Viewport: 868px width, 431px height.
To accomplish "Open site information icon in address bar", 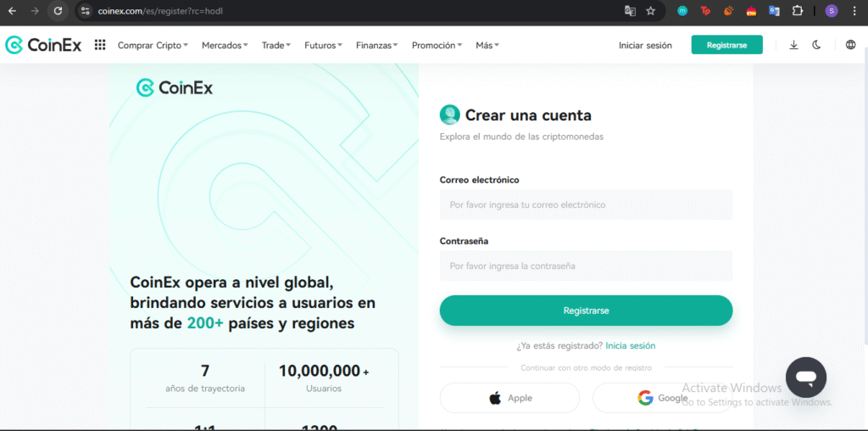I will click(x=85, y=10).
